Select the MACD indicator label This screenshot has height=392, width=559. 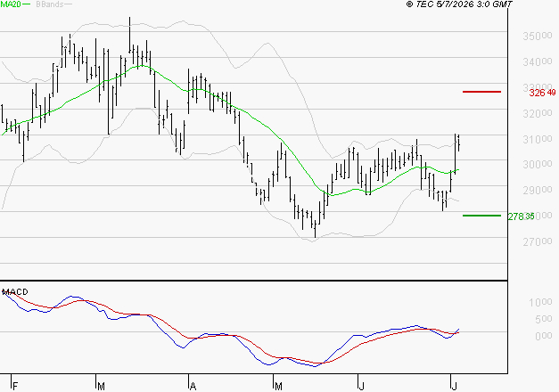[15, 292]
